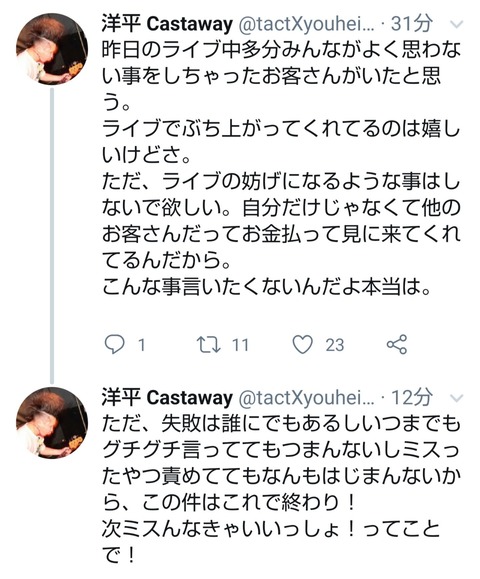Open the profile picture on the second tweet
Viewport: 480px width, 579px height.
click(x=52, y=423)
